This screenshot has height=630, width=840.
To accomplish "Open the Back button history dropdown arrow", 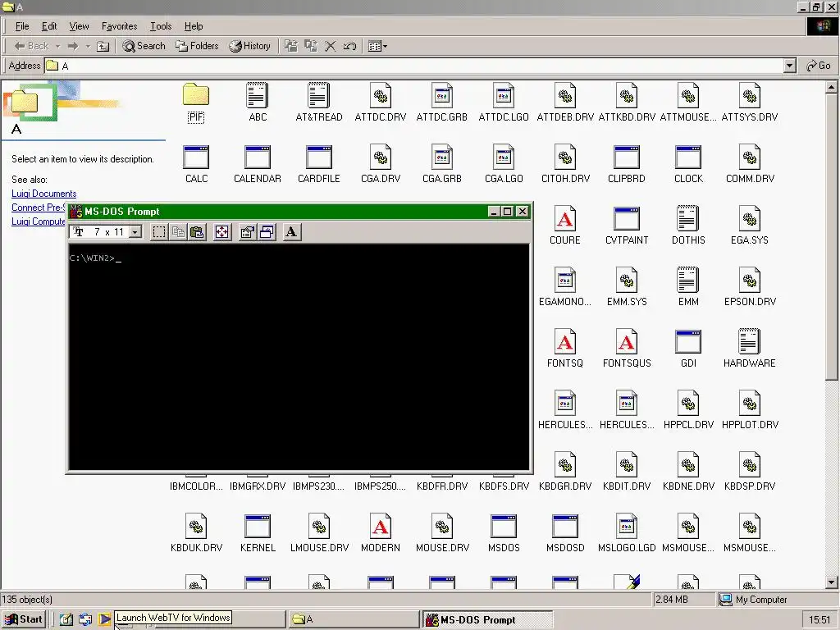I will coord(58,46).
